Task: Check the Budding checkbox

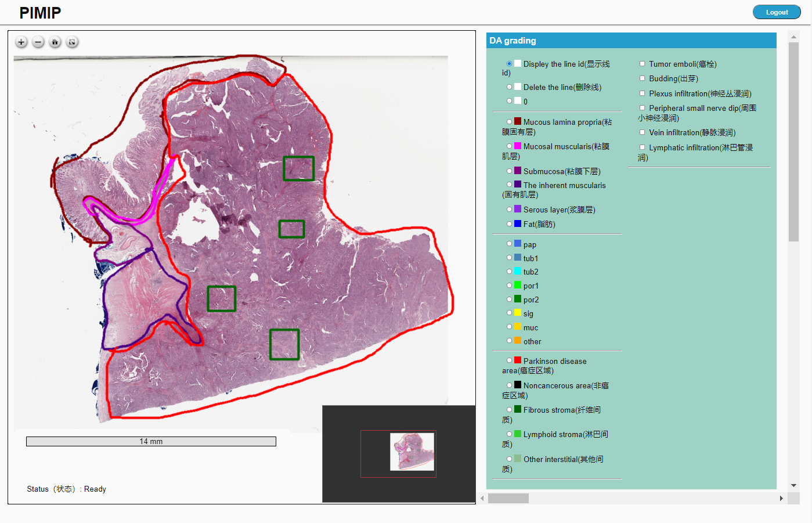Action: (643, 78)
